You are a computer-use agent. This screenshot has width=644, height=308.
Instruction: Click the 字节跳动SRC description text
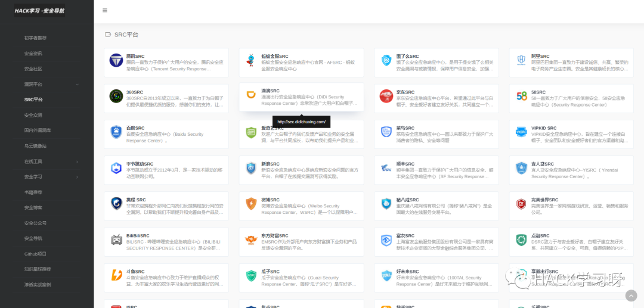[x=175, y=173]
